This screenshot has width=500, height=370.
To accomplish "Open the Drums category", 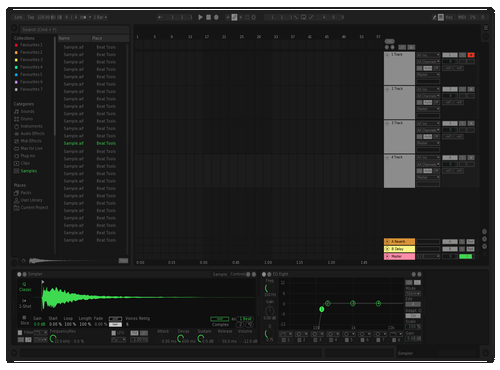I will coord(24,119).
